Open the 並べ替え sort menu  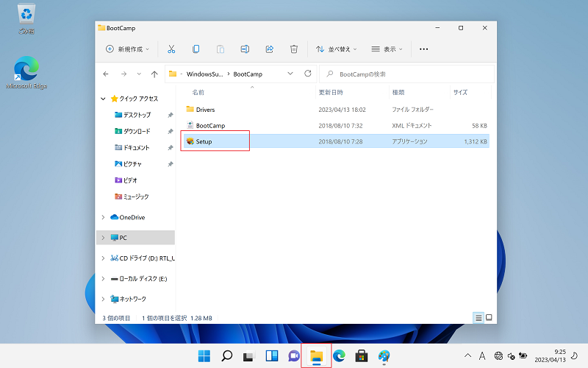coord(337,49)
